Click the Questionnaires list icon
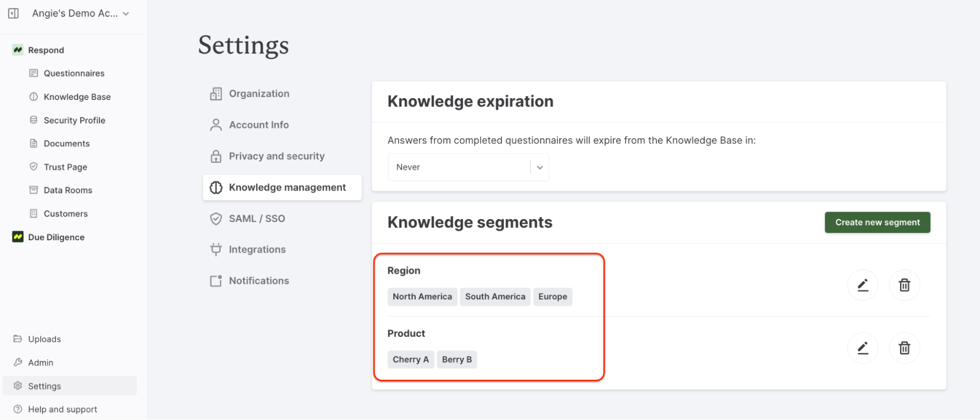 [x=33, y=73]
